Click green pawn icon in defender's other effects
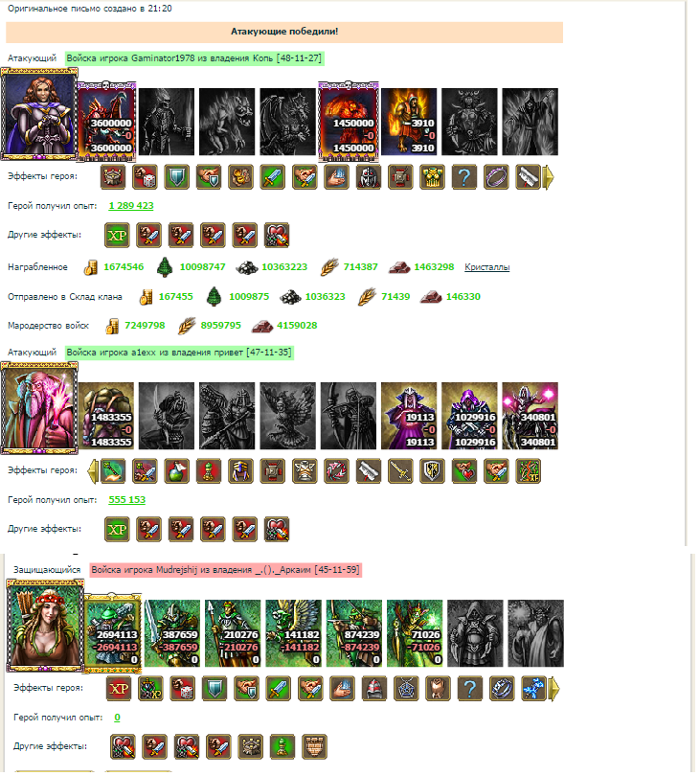This screenshot has height=776, width=700. (x=282, y=747)
